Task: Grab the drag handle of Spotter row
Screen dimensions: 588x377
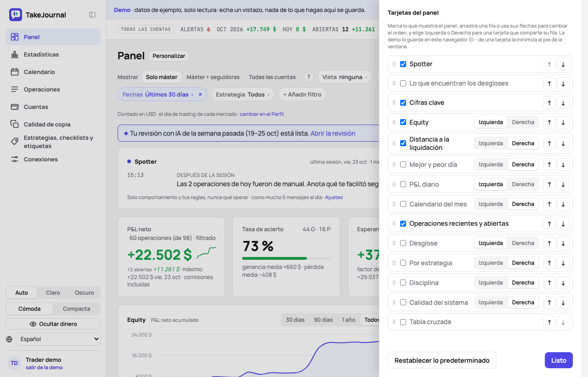Action: pyautogui.click(x=394, y=64)
